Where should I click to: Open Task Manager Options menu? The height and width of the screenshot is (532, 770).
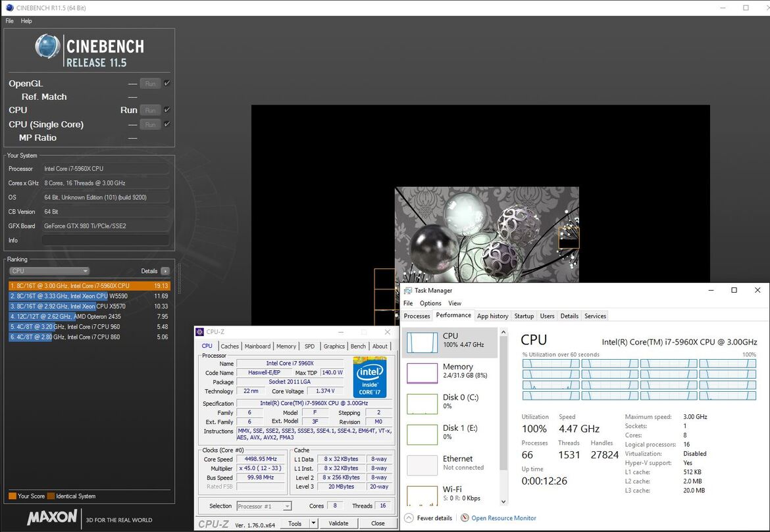[x=430, y=303]
